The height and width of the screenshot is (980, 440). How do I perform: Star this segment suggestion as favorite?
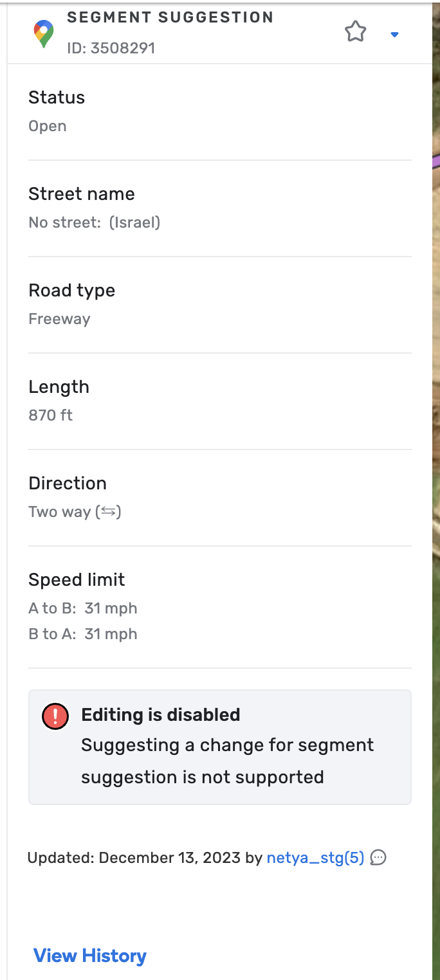355,32
